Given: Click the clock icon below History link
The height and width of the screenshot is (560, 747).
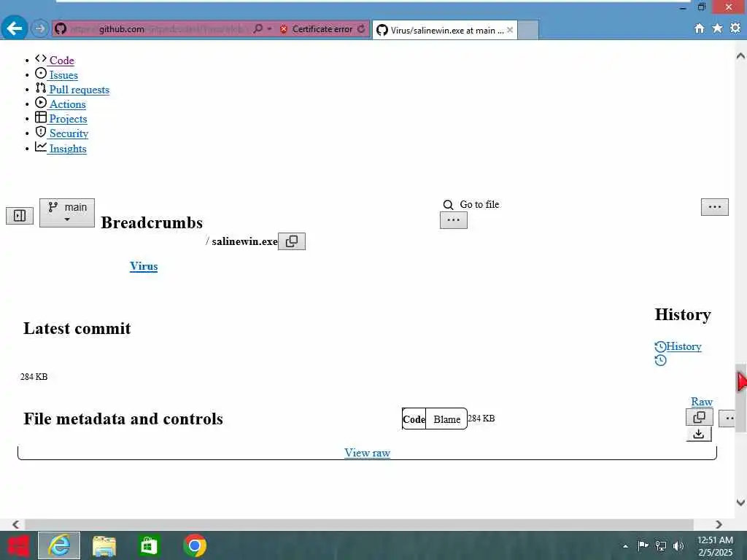Looking at the screenshot, I should click(660, 360).
